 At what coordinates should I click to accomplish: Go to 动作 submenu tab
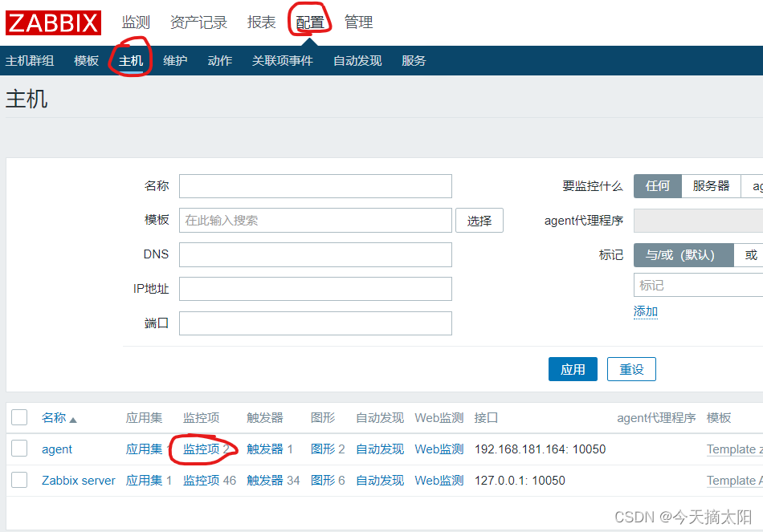tap(220, 61)
